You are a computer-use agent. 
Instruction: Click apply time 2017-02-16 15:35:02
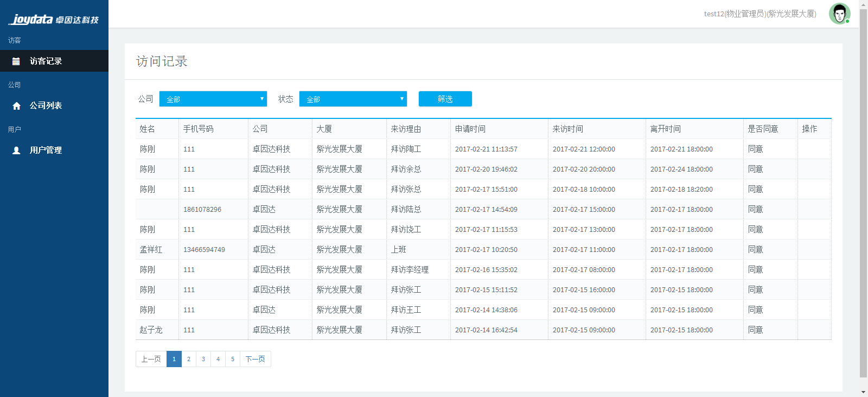487,270
